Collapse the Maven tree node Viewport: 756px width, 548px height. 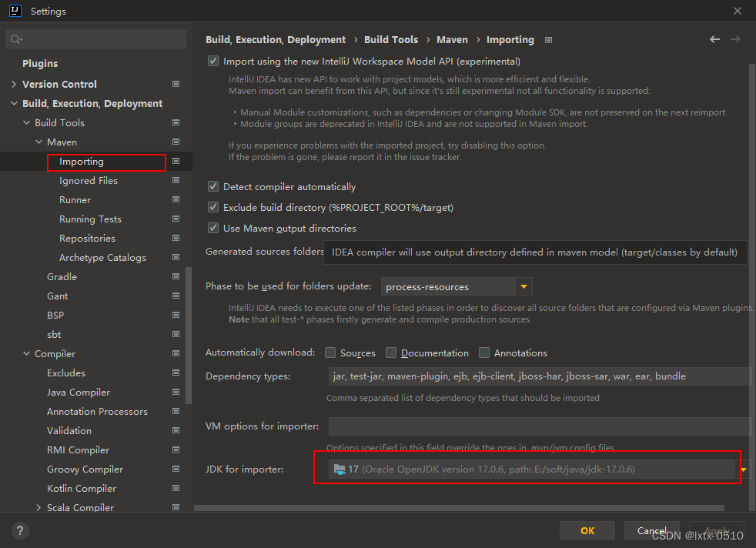coord(38,142)
